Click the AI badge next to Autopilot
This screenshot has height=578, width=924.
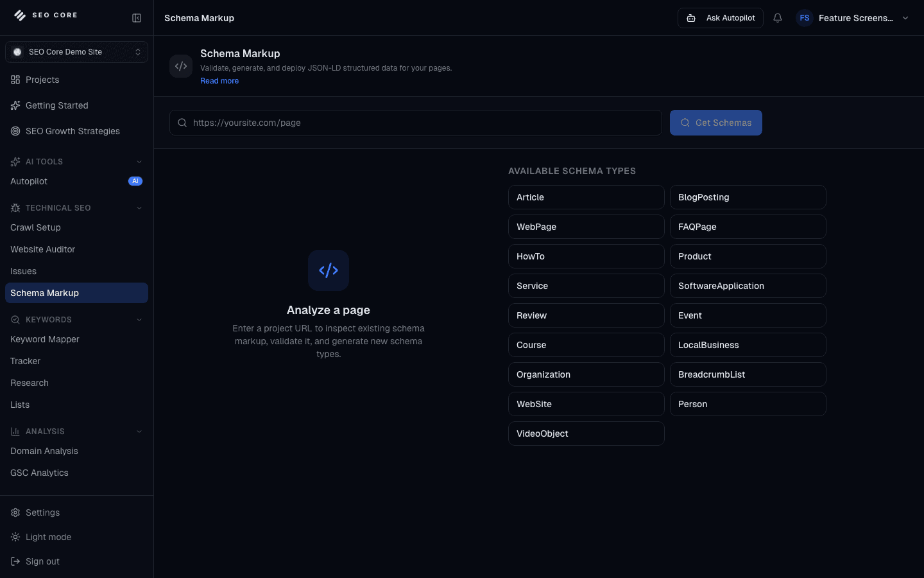point(135,181)
